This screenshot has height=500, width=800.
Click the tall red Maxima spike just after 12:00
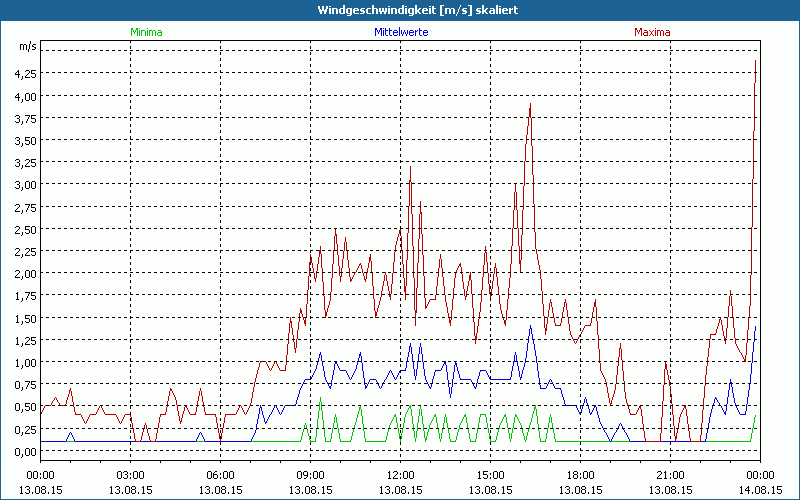(410, 168)
